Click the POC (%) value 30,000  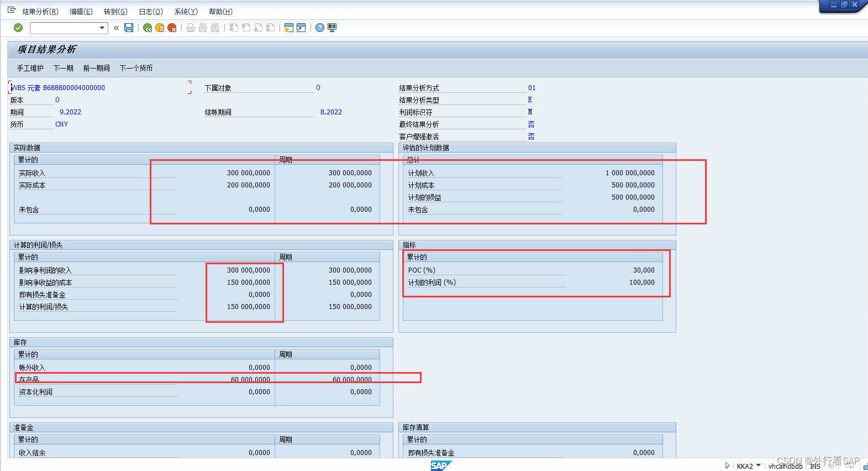(x=644, y=270)
